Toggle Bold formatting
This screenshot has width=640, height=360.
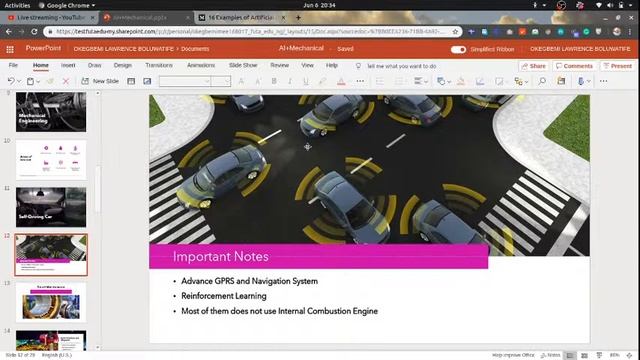coord(274,81)
